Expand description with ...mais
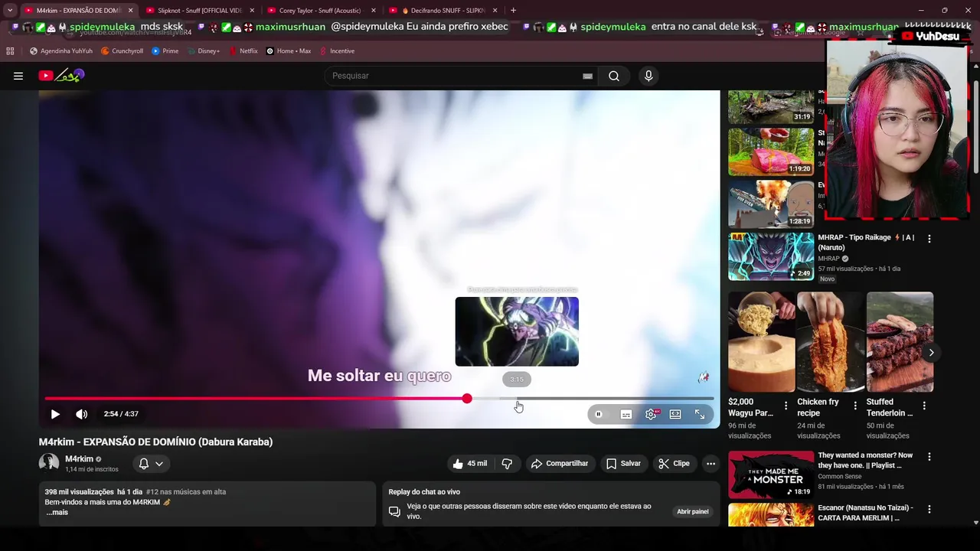 pyautogui.click(x=57, y=512)
